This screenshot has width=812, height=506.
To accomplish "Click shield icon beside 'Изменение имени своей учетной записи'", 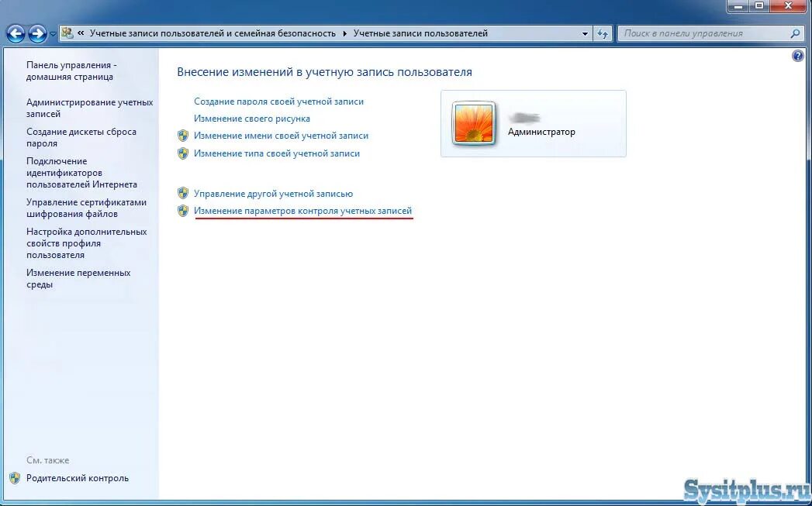I will tap(183, 136).
